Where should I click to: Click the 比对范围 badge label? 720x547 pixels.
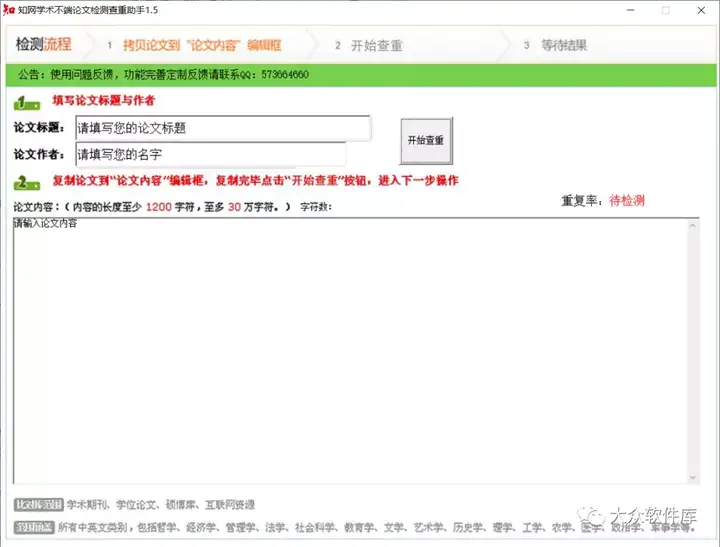coord(39,505)
